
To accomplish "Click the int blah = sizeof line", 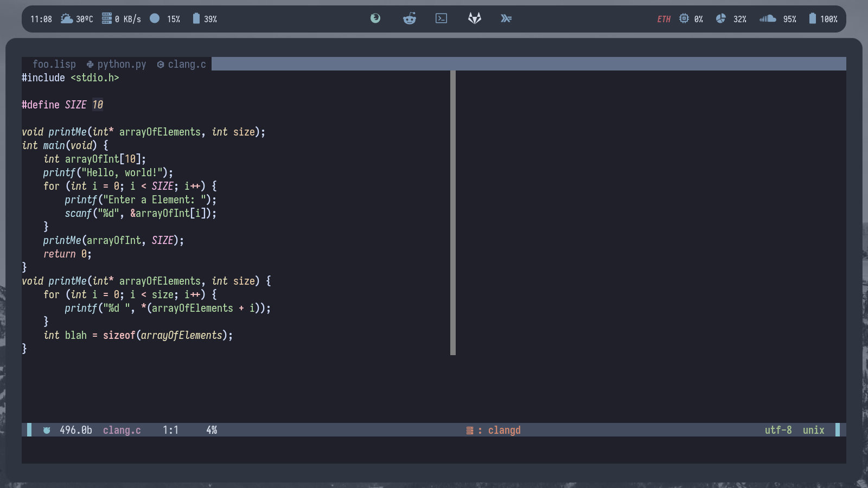I will [x=138, y=335].
